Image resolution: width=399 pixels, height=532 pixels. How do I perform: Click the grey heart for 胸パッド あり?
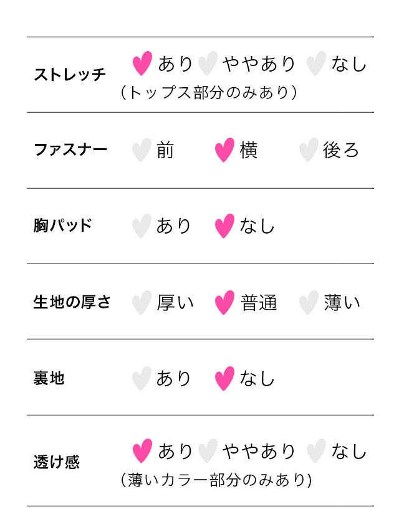pyautogui.click(x=142, y=226)
